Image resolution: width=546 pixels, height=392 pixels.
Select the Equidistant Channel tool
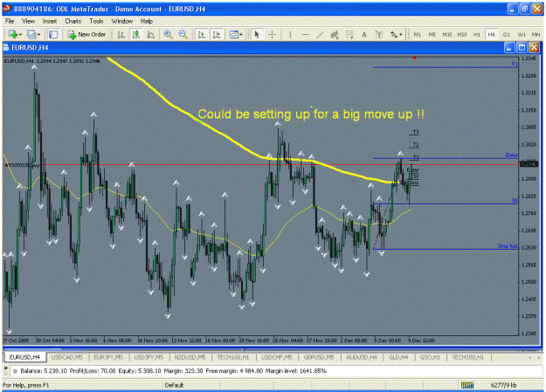[x=335, y=34]
